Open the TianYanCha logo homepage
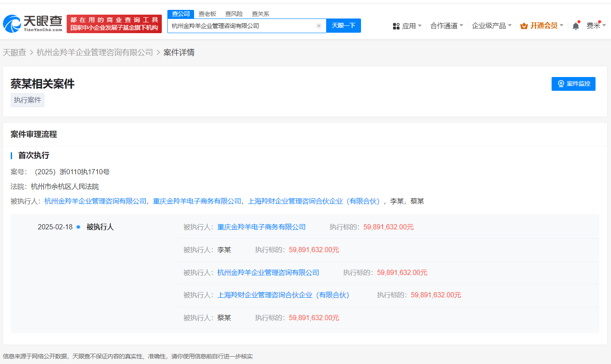 [33, 24]
